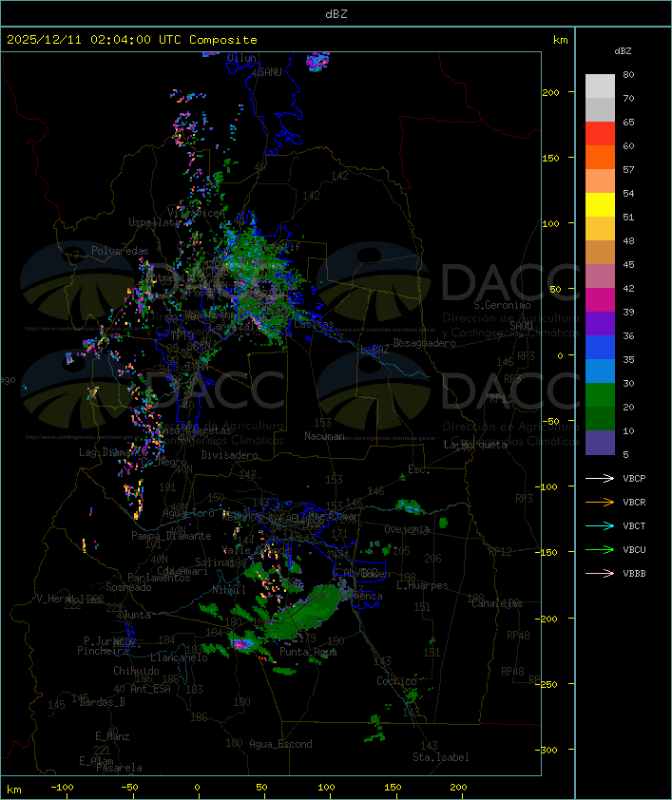Click the 150 tick on the vertical axis
This screenshot has height=800, width=672.
coord(550,158)
